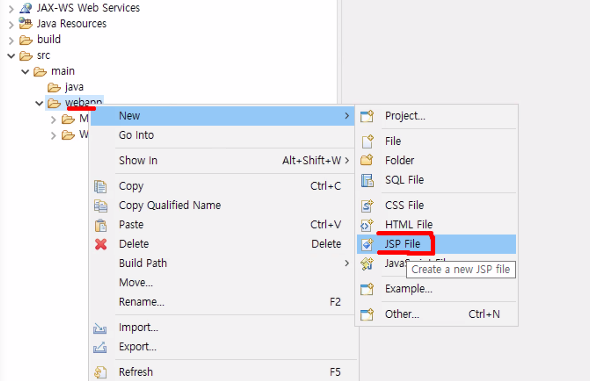
Task: Collapse the main folder
Action: pyautogui.click(x=25, y=71)
